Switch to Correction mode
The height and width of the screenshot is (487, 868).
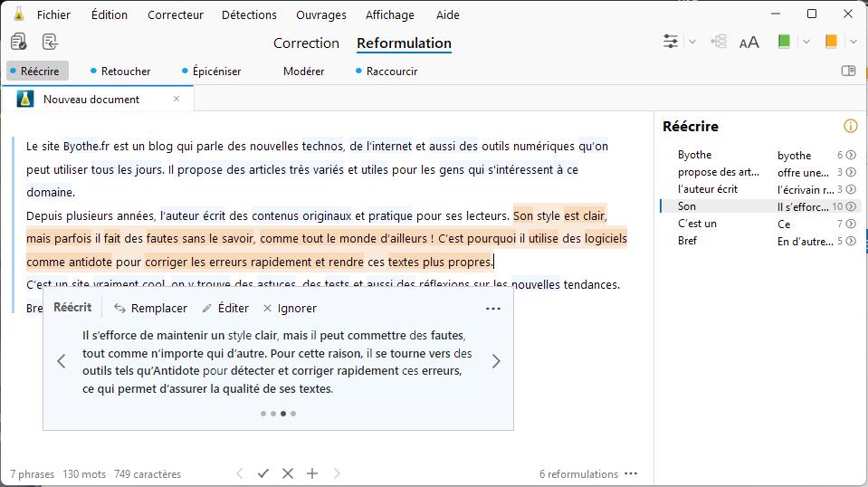306,43
